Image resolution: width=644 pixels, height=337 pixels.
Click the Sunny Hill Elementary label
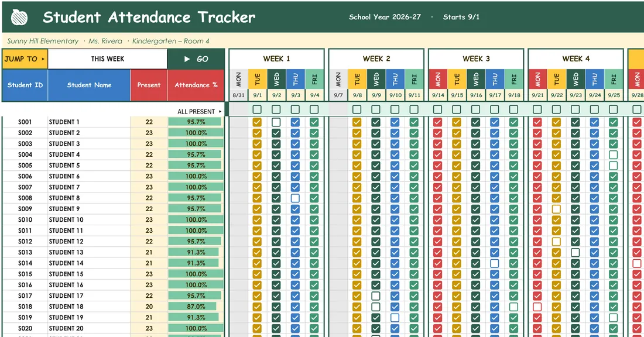pos(43,41)
